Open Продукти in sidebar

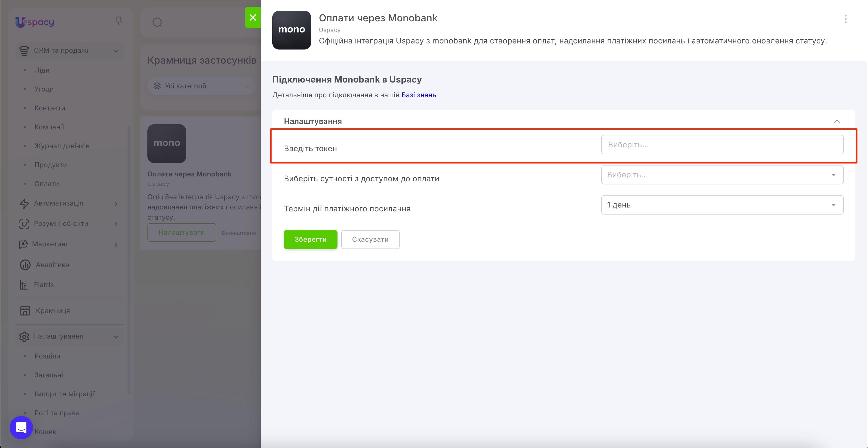(50, 165)
